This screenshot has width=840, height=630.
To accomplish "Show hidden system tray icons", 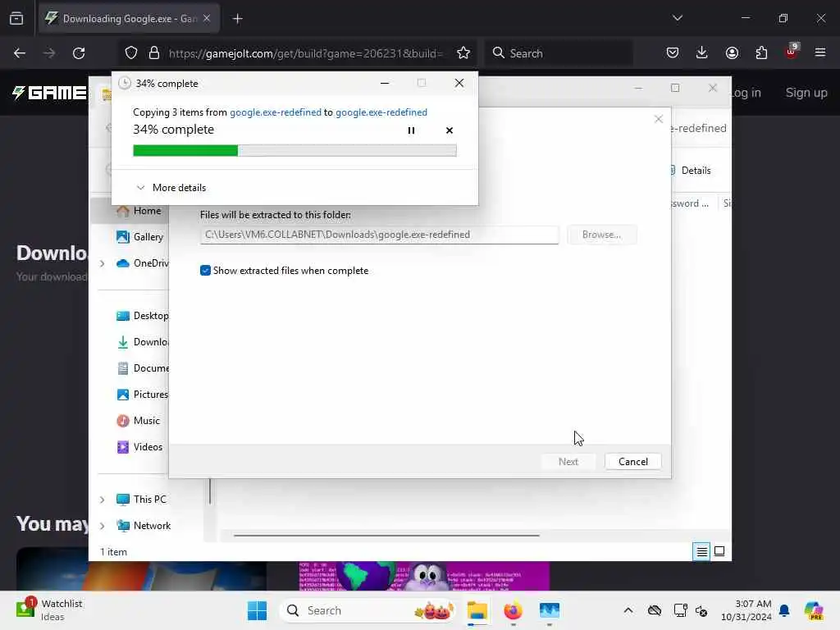I will pos(628,610).
